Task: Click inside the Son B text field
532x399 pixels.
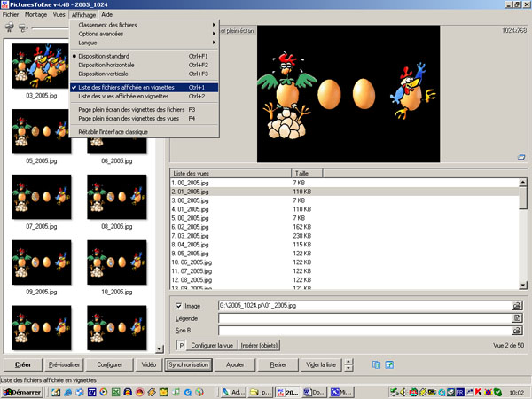Action: (x=364, y=330)
